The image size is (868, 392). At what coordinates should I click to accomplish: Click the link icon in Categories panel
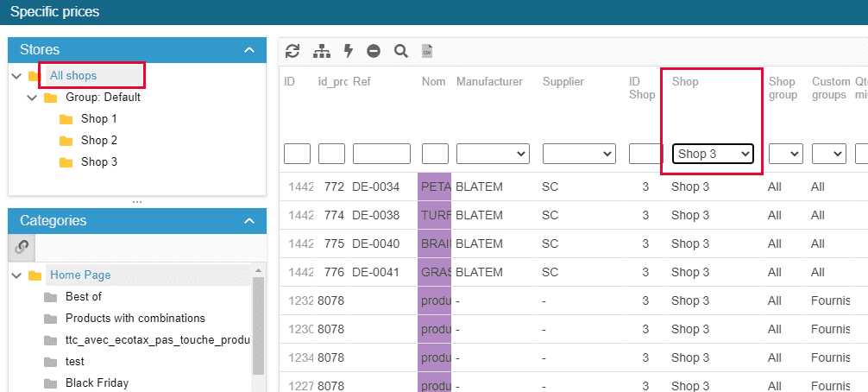22,247
